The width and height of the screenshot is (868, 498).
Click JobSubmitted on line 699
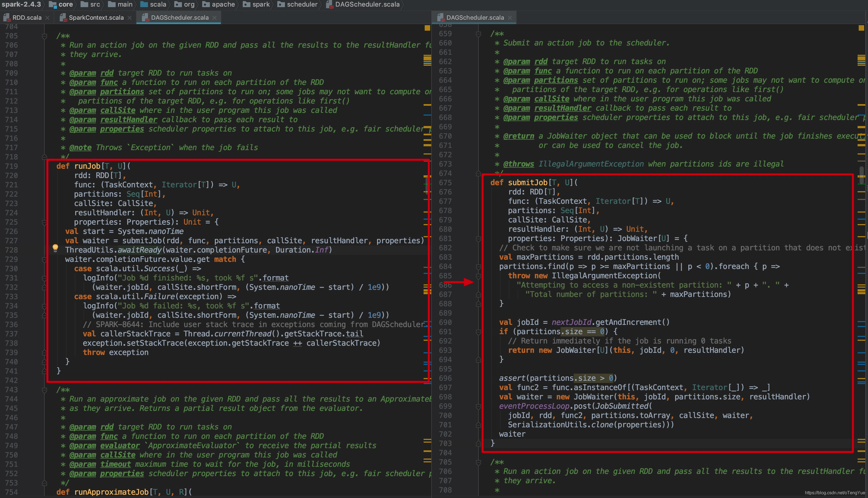622,406
